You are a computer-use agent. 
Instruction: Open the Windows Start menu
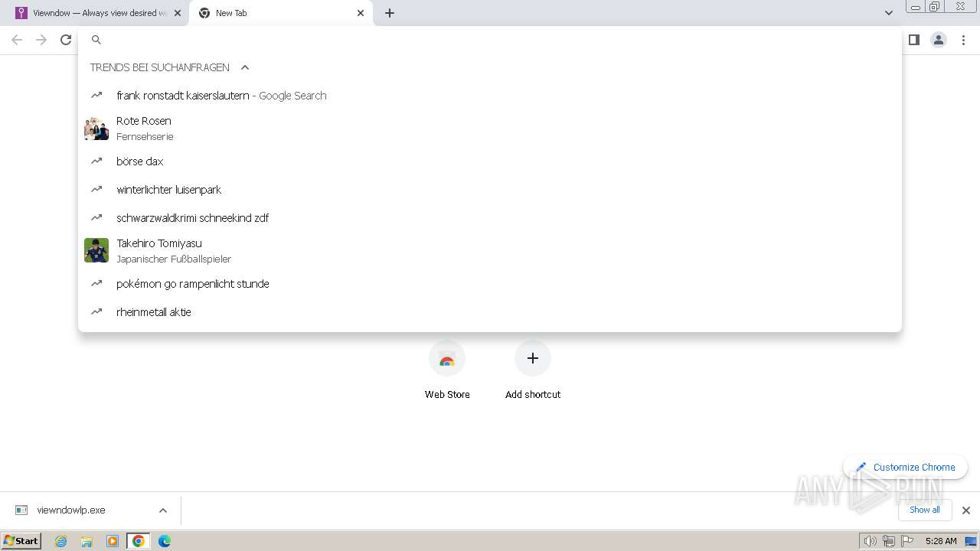tap(21, 540)
